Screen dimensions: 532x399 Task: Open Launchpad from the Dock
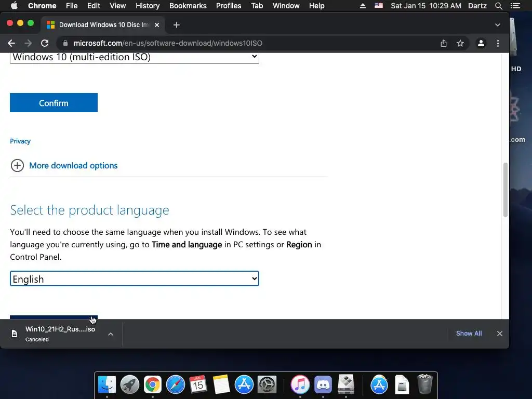pyautogui.click(x=129, y=385)
